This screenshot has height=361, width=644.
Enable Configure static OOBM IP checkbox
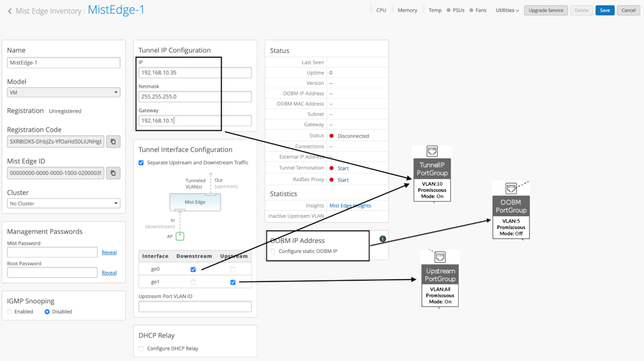pos(273,251)
